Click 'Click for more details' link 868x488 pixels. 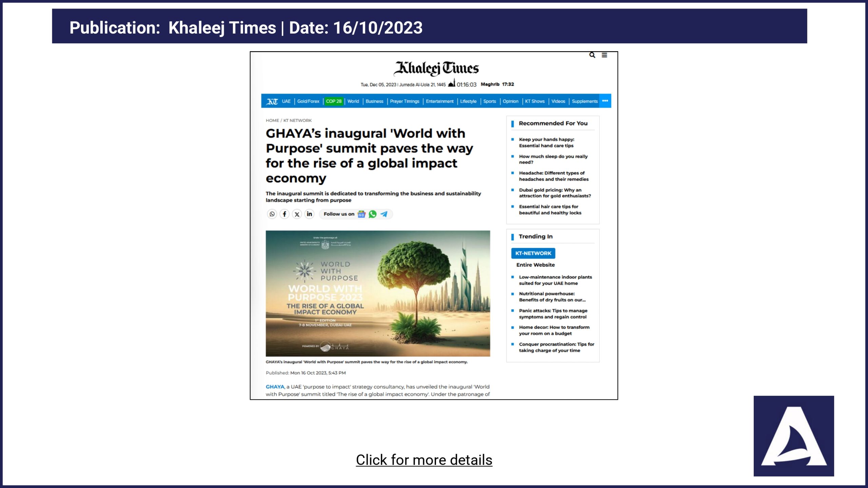tap(424, 460)
